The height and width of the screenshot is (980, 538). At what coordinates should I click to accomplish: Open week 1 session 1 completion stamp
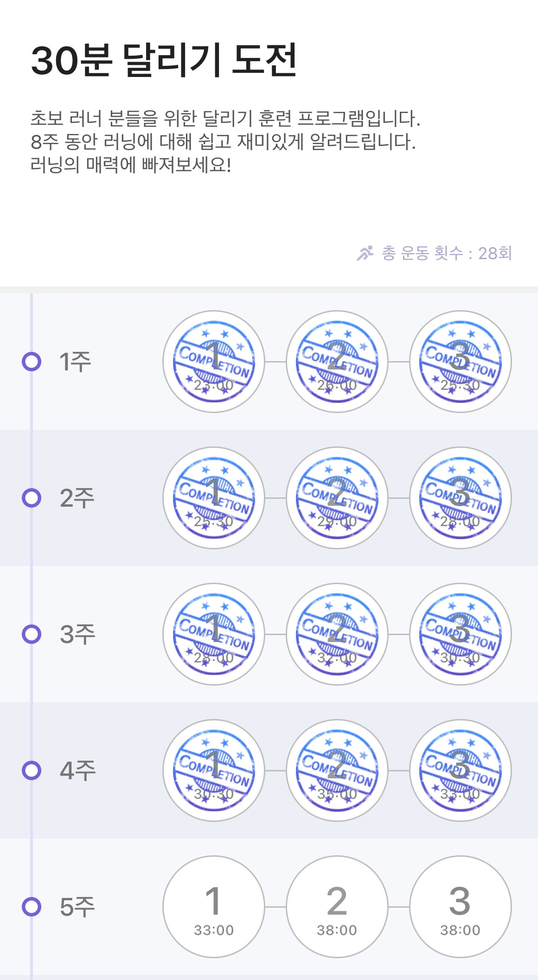pos(214,362)
